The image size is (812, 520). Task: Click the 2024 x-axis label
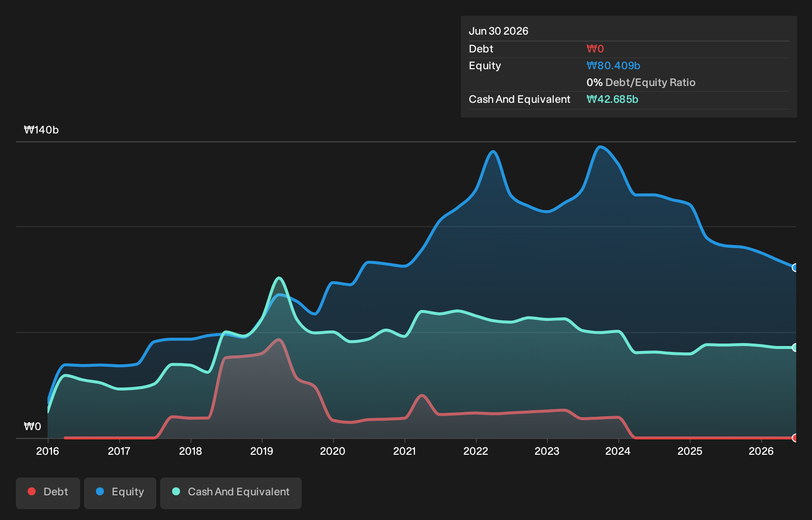618,451
